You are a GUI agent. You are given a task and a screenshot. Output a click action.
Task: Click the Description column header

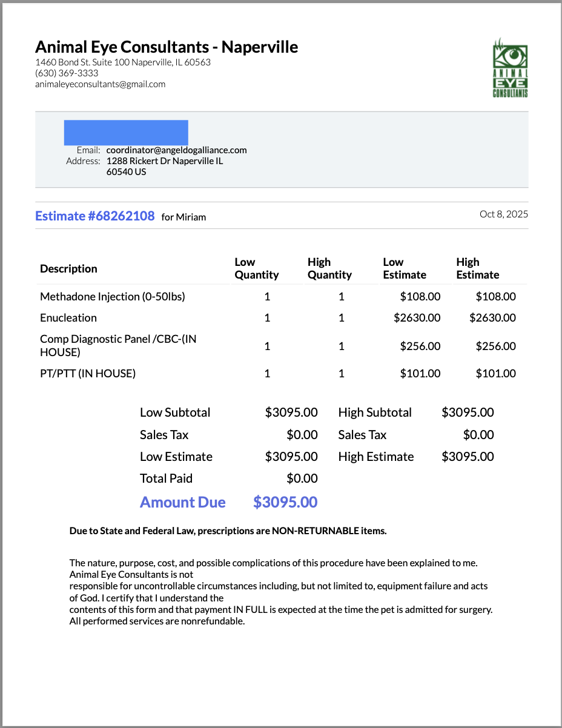[68, 268]
